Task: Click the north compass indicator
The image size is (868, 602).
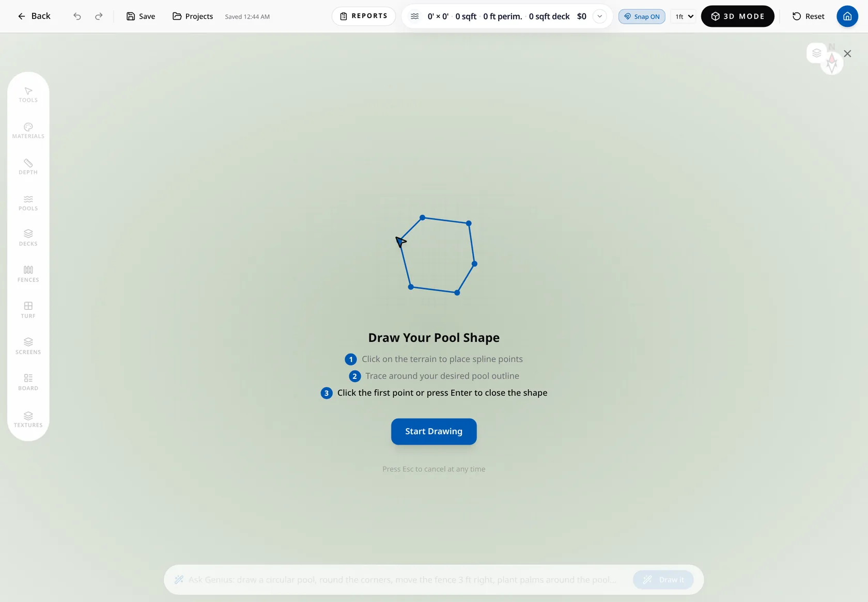Action: (832, 62)
